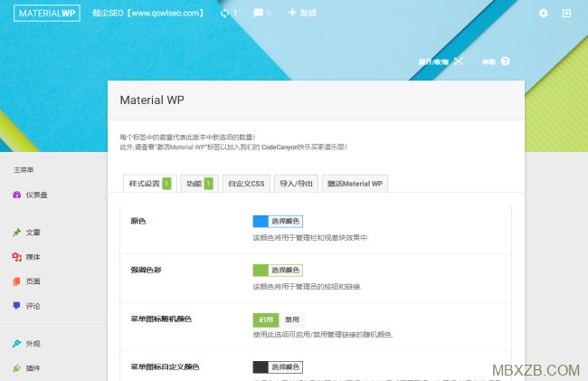
Task: Click the green accent color swatch
Action: [x=261, y=270]
